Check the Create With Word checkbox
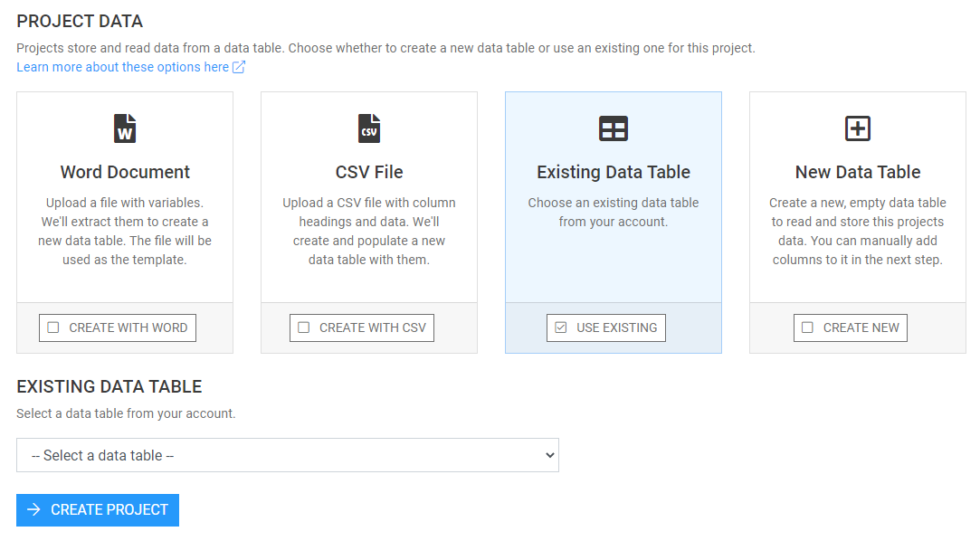The width and height of the screenshot is (980, 541). coord(53,327)
